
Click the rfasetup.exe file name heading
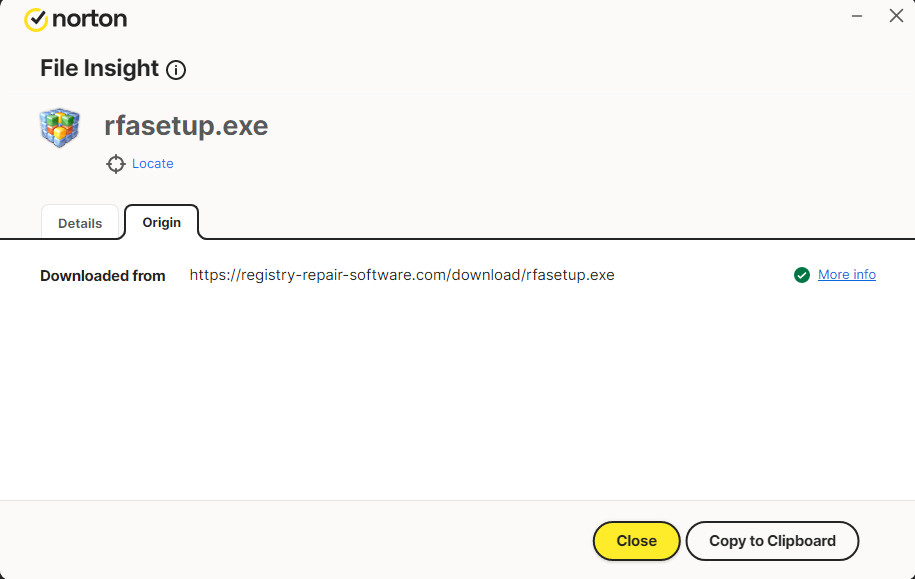pyautogui.click(x=186, y=127)
